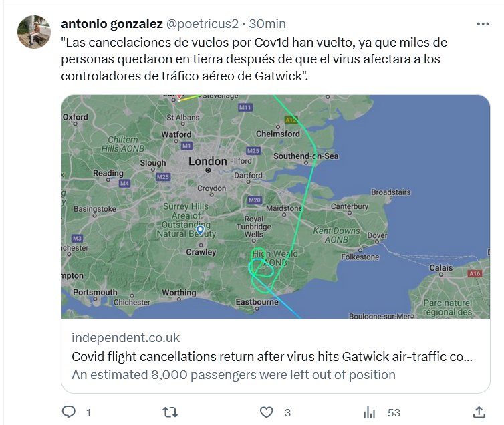Click the 8,000 passengers card description
Viewport: 504px width, 425px height.
coord(233,374)
